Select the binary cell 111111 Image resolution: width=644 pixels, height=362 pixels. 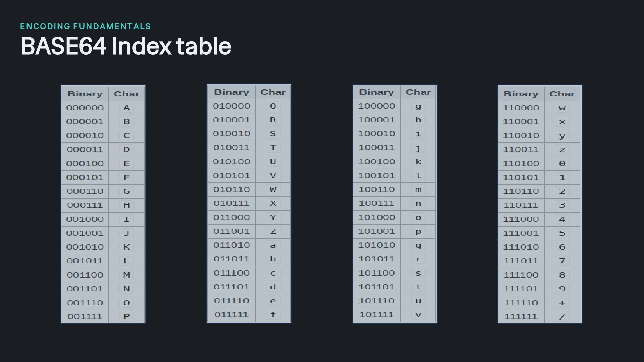[x=521, y=316]
